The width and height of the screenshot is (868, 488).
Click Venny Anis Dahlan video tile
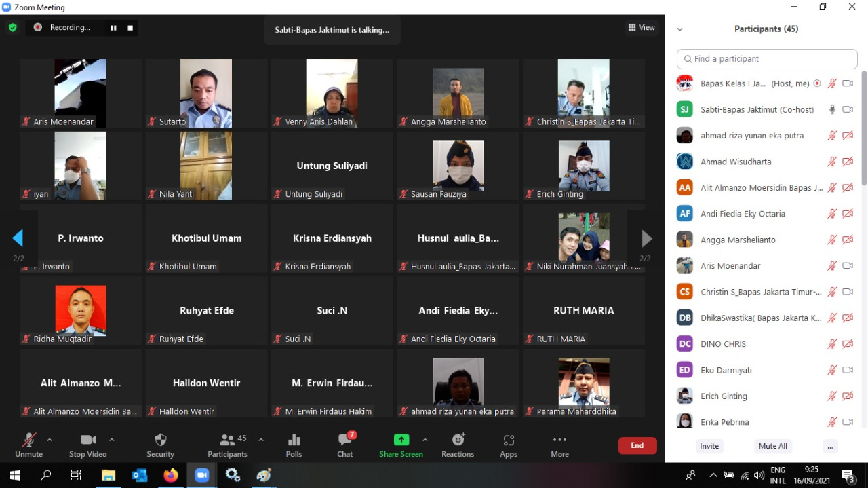(x=332, y=93)
